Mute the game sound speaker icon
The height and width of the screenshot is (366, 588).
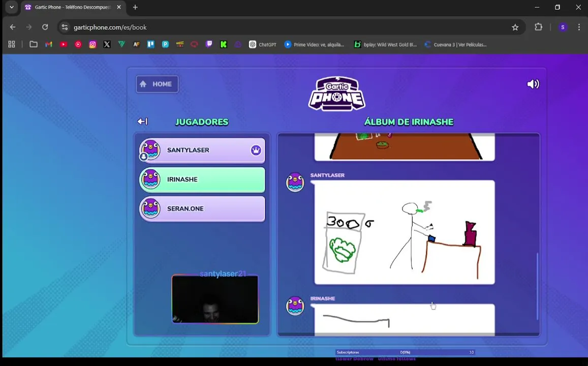pos(533,84)
